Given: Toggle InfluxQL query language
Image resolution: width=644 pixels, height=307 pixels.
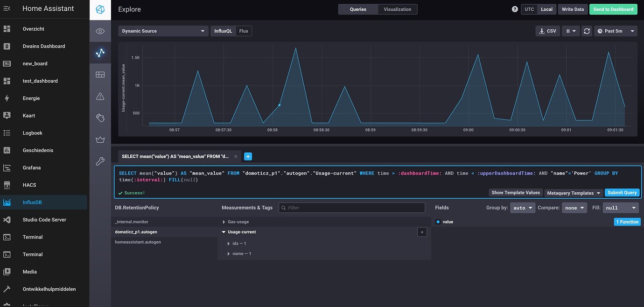Looking at the screenshot, I should point(223,30).
